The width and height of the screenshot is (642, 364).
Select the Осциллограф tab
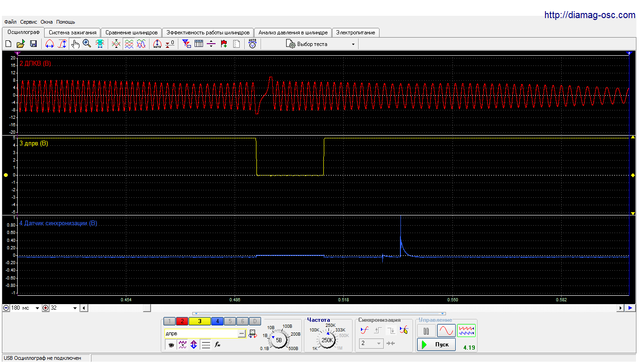pos(23,32)
